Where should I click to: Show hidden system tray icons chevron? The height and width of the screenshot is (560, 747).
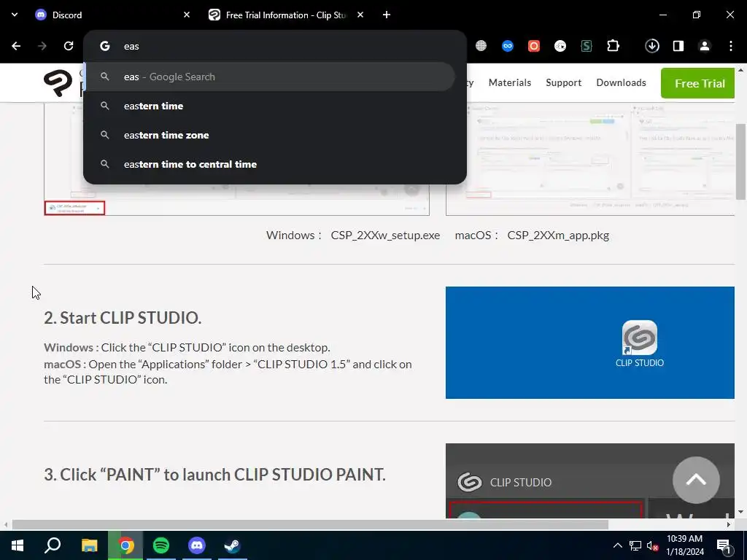[617, 545]
